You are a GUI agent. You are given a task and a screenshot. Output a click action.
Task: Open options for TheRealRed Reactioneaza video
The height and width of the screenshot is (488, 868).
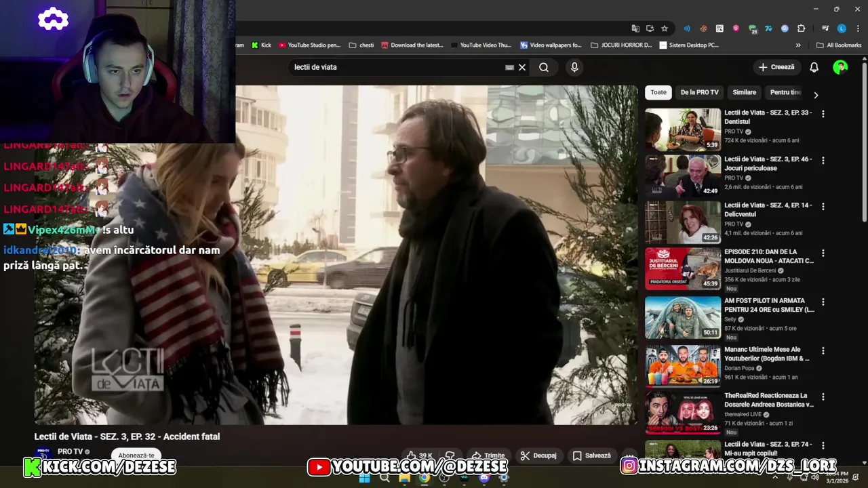823,396
